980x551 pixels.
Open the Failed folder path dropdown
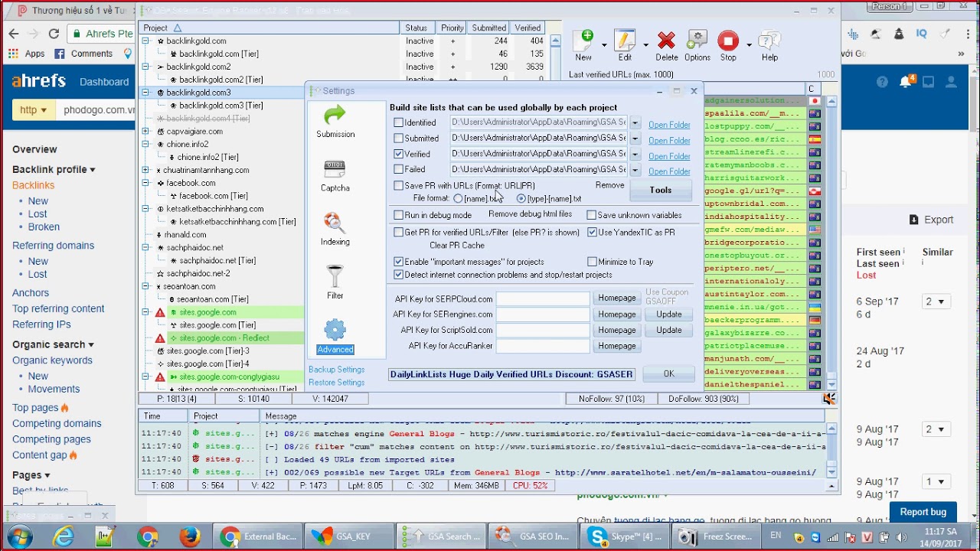coord(635,169)
